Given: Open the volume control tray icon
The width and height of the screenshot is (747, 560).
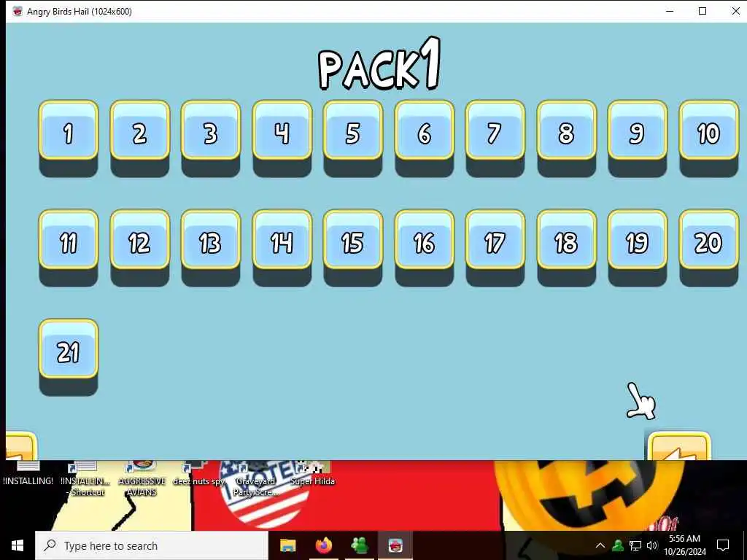Looking at the screenshot, I should [x=651, y=545].
